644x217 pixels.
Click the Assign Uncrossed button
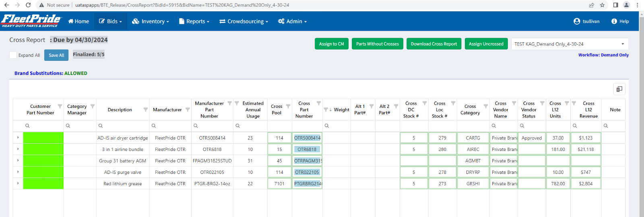[x=486, y=44]
